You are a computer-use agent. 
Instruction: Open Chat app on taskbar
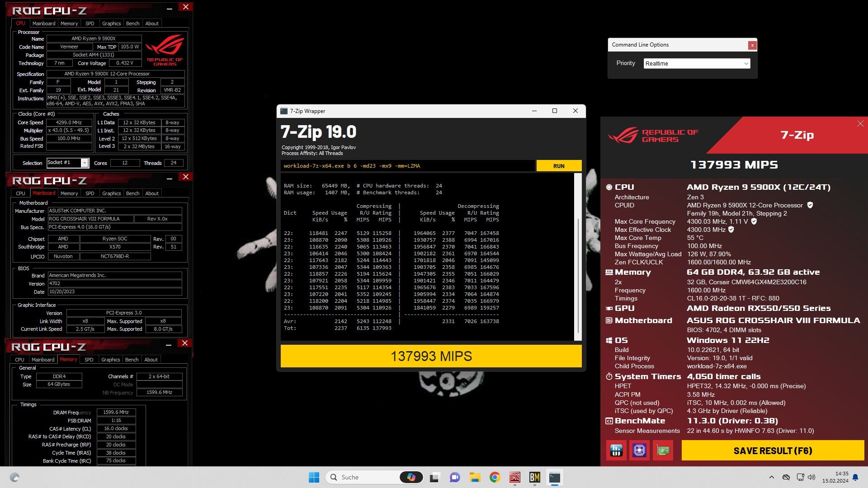455,477
